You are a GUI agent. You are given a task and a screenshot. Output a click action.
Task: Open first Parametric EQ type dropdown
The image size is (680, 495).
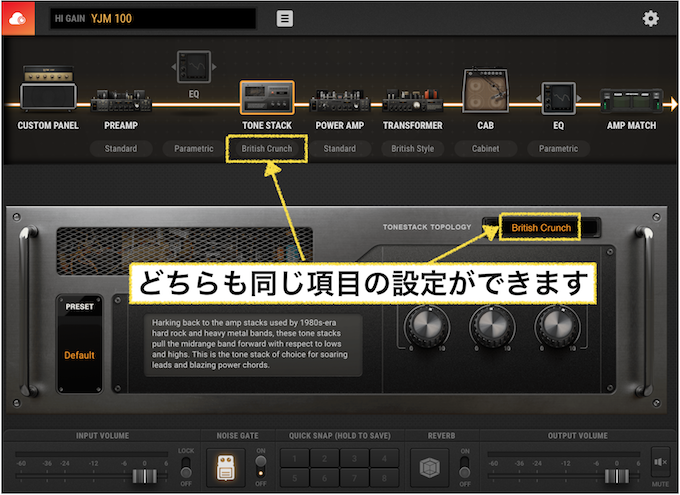[x=194, y=149]
